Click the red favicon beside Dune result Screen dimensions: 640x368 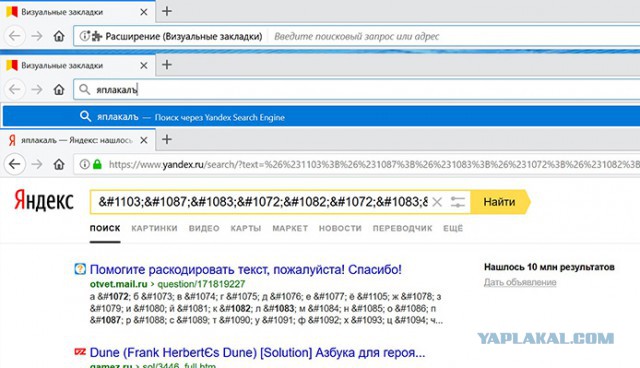point(80,352)
